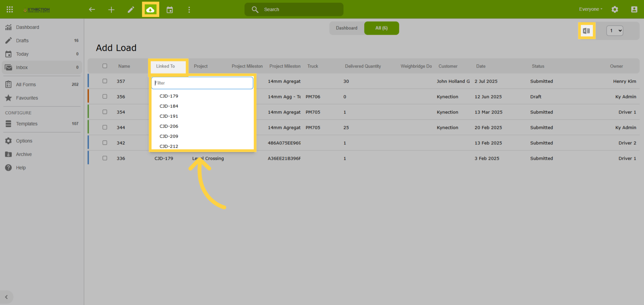Open Inbox in the sidebar

pos(42,67)
